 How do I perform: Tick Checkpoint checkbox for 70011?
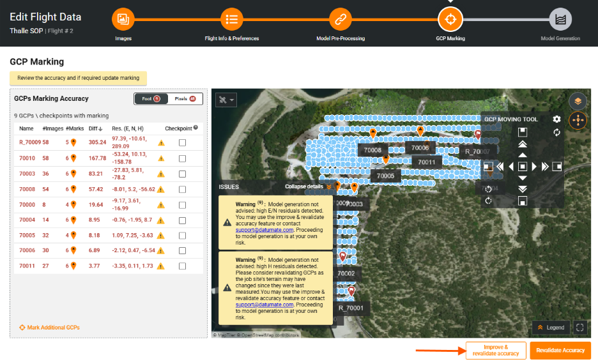pos(183,266)
